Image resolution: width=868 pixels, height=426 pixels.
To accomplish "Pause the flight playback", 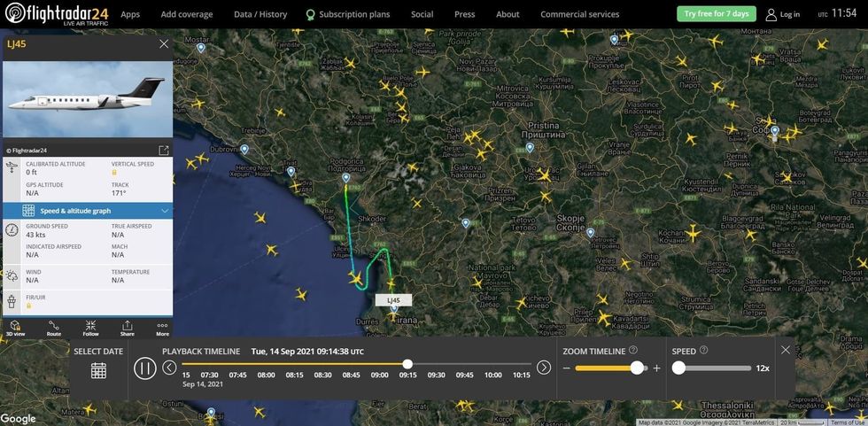I will tap(145, 368).
